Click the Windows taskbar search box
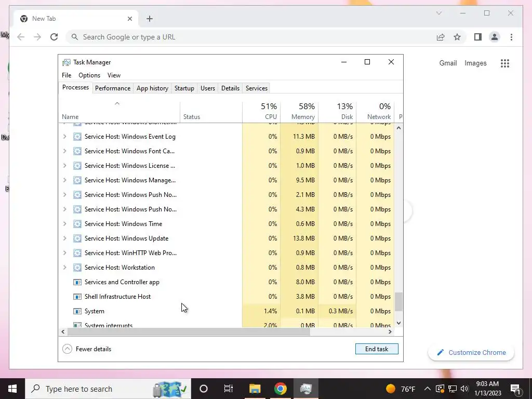This screenshot has width=532, height=399. coord(108,389)
